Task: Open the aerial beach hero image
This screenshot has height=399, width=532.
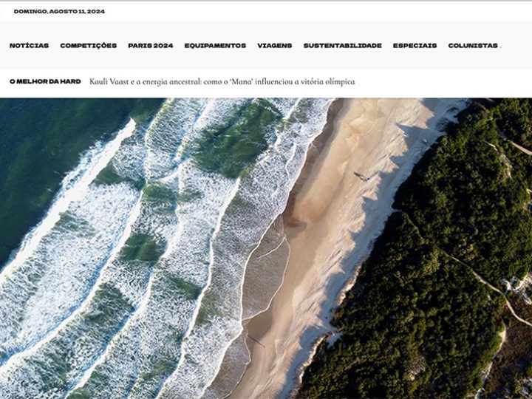Action: tap(266, 248)
